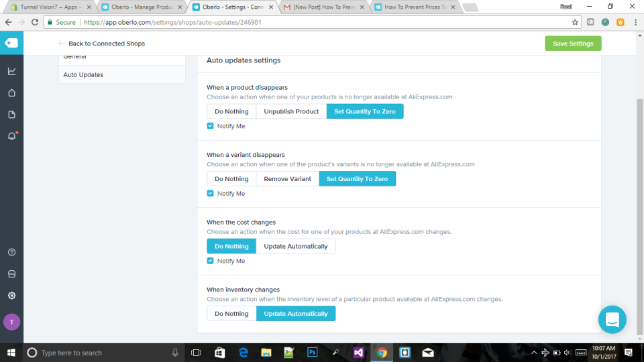
Task: Open the settings gear in Oberlo sidebar
Action: 11,296
